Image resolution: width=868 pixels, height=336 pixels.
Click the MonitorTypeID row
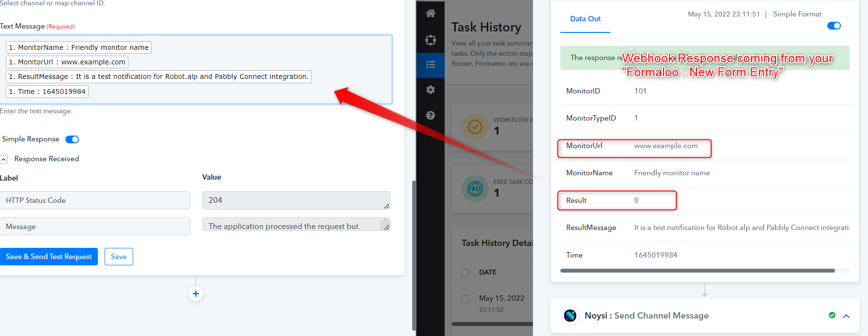(x=705, y=119)
